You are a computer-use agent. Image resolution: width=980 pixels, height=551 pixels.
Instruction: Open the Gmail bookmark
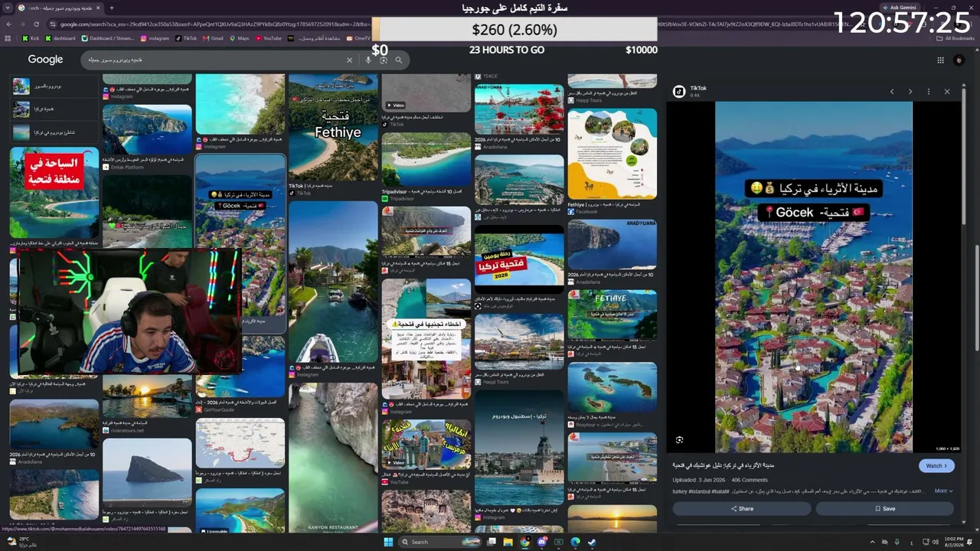[x=213, y=38]
